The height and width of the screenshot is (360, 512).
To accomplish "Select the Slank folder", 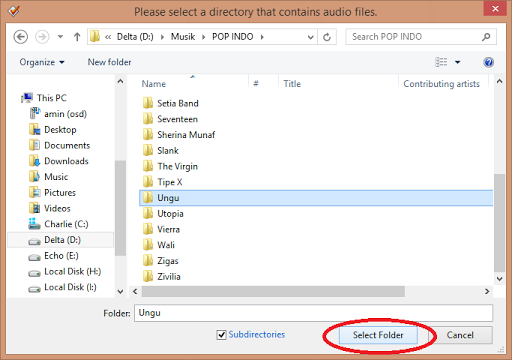I will tap(161, 151).
